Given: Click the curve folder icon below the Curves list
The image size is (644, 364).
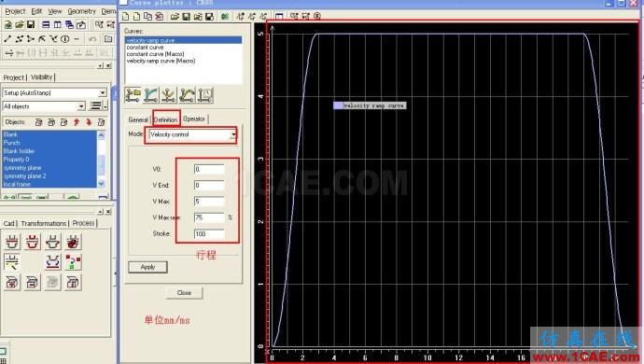Looking at the screenshot, I should [x=133, y=95].
